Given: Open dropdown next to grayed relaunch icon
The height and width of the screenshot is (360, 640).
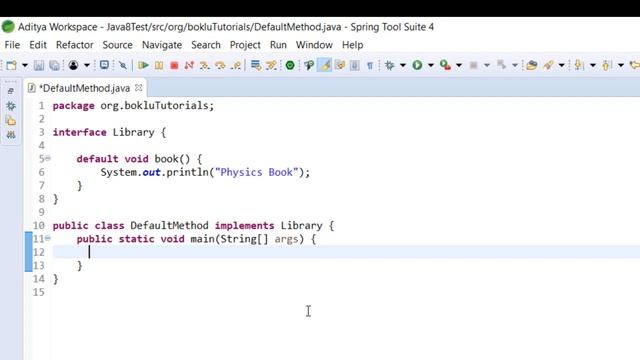Looking at the screenshot, I should (x=515, y=65).
